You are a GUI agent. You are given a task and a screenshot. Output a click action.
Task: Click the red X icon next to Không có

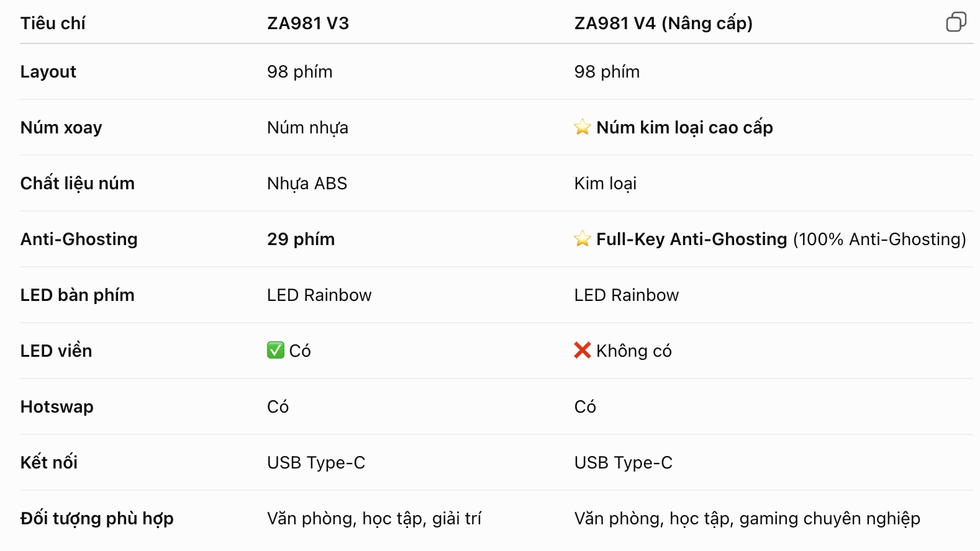(x=583, y=351)
